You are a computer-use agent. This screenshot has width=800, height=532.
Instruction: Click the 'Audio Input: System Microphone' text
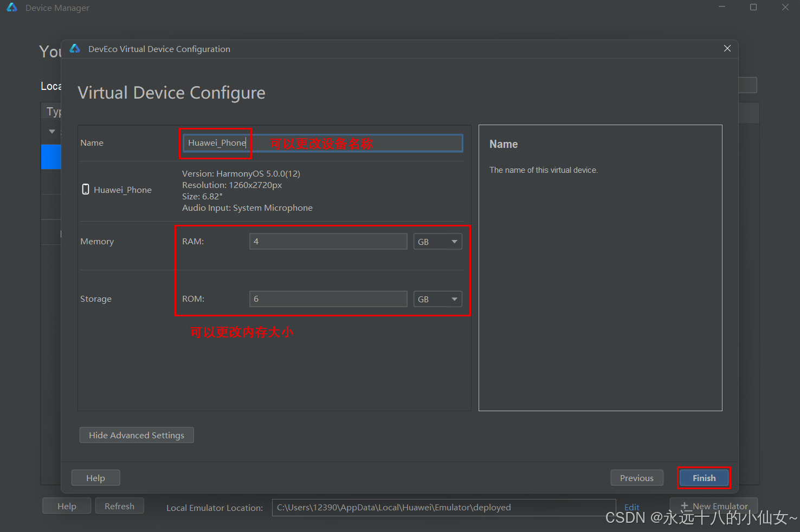(x=247, y=208)
